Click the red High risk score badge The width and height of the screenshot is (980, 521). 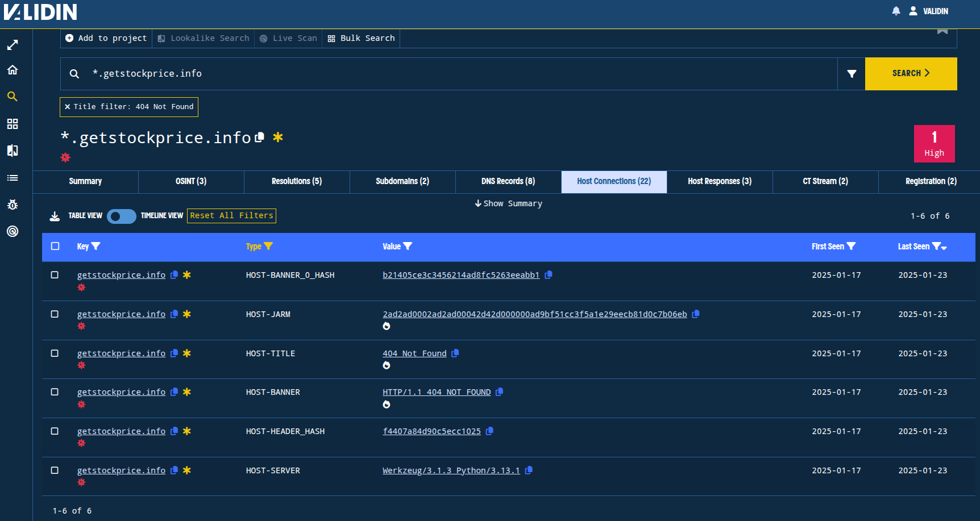(x=934, y=144)
